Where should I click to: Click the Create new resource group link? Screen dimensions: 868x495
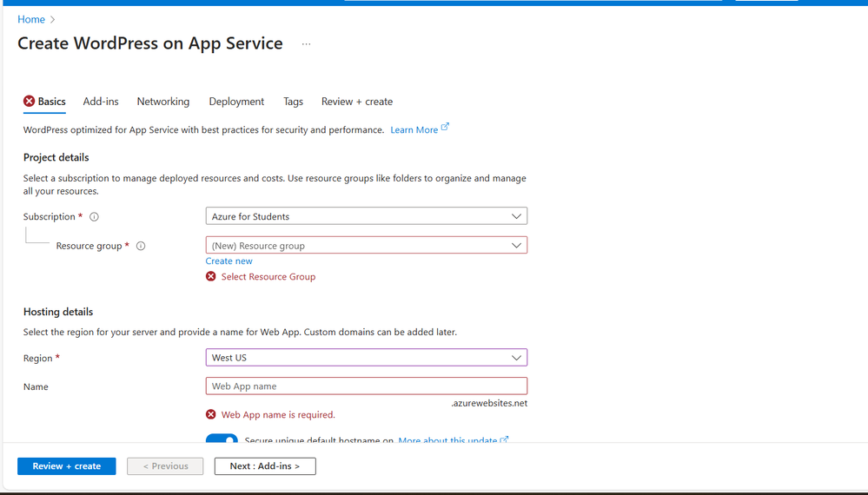pyautogui.click(x=229, y=261)
